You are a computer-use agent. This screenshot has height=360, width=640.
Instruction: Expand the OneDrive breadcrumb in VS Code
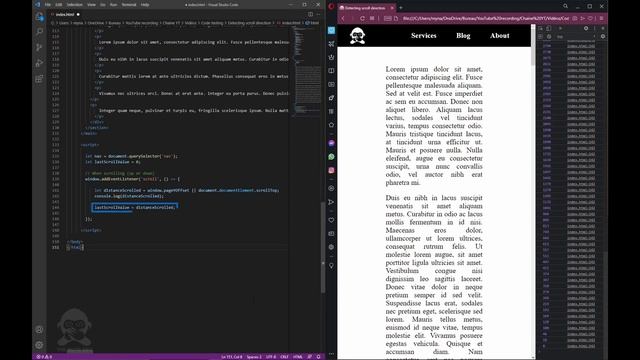(96, 23)
